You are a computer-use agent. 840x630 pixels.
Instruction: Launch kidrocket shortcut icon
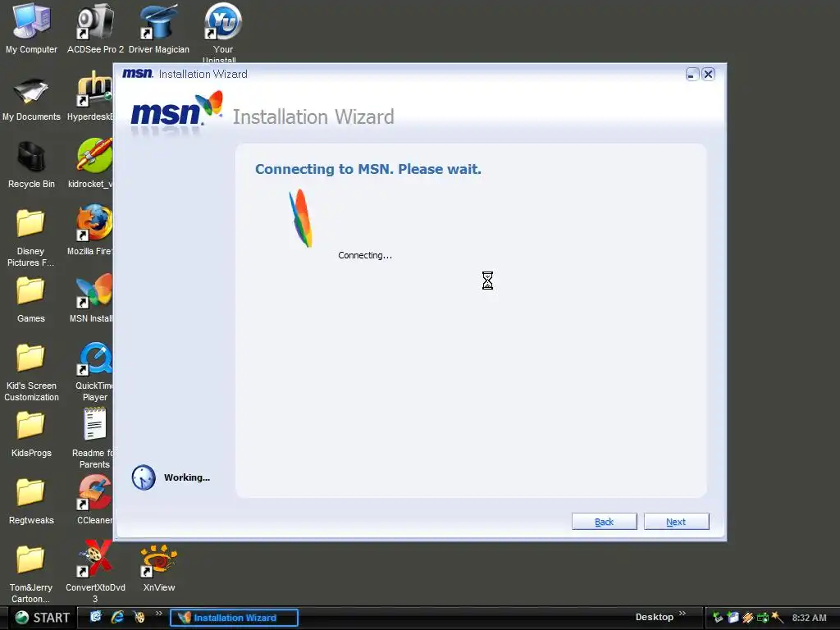coord(94,156)
